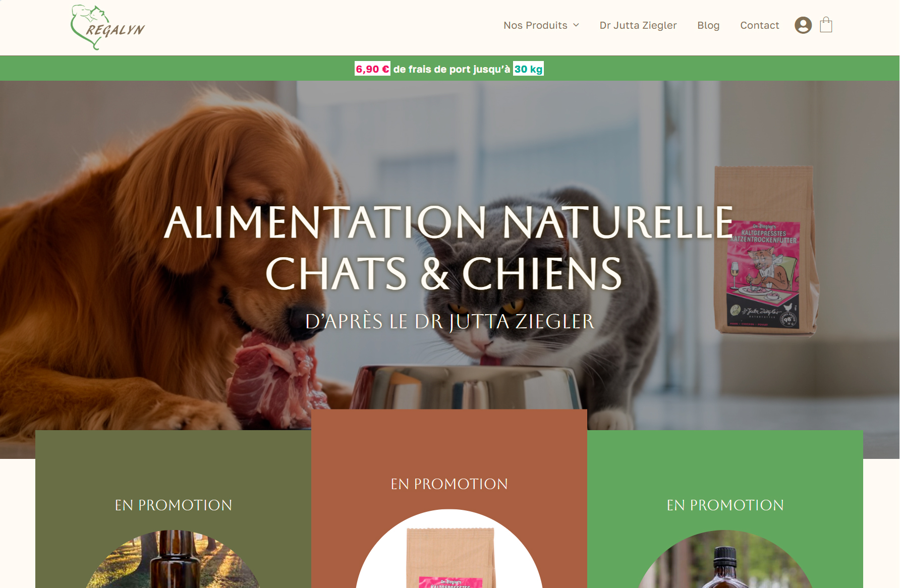Open the Blog page
Image resolution: width=900 pixels, height=588 pixels.
(708, 25)
